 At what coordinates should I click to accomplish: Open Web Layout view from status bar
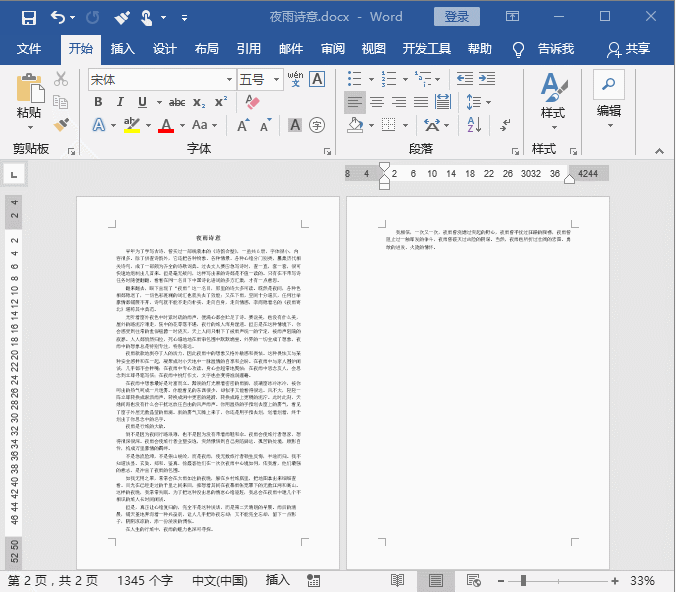pos(474,580)
